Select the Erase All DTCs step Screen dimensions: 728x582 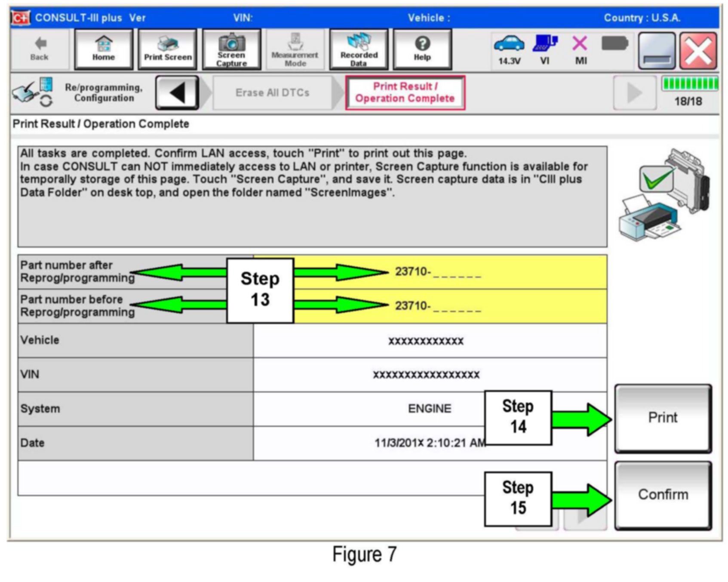point(272,92)
